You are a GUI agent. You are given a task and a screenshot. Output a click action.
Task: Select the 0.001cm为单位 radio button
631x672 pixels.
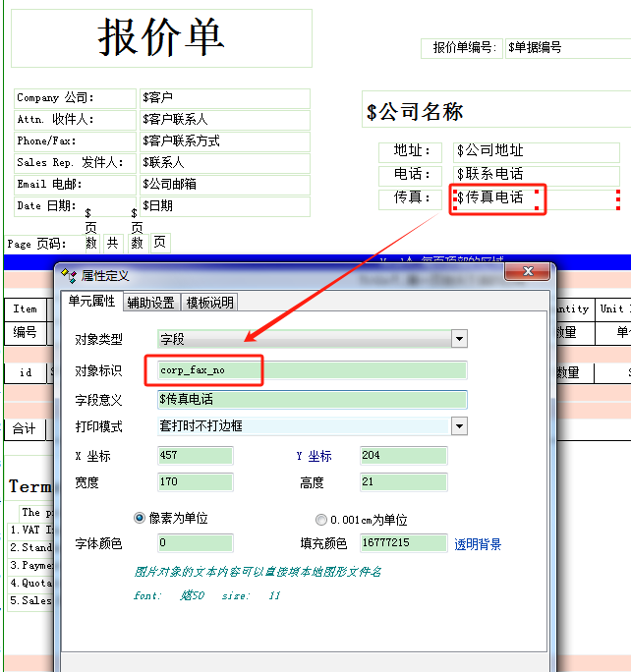[x=321, y=520]
